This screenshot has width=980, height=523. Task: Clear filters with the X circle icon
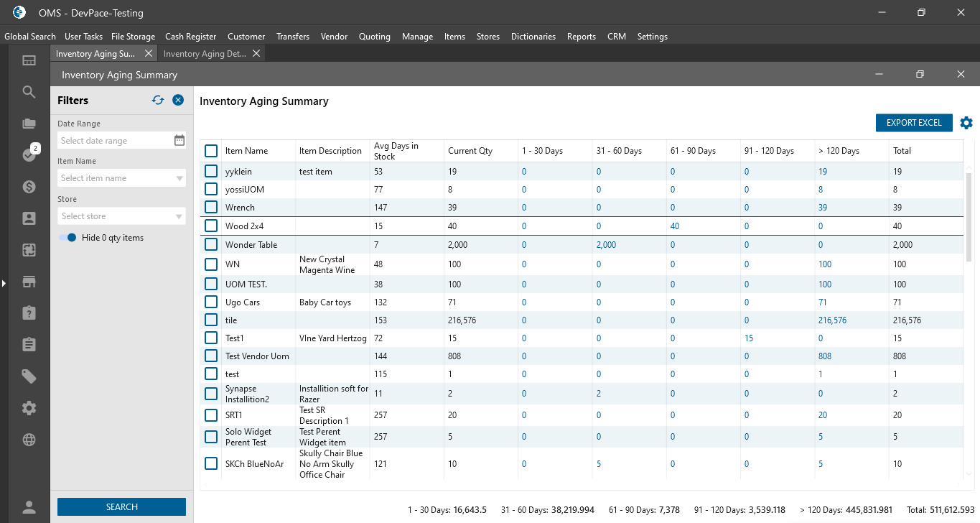pyautogui.click(x=178, y=101)
